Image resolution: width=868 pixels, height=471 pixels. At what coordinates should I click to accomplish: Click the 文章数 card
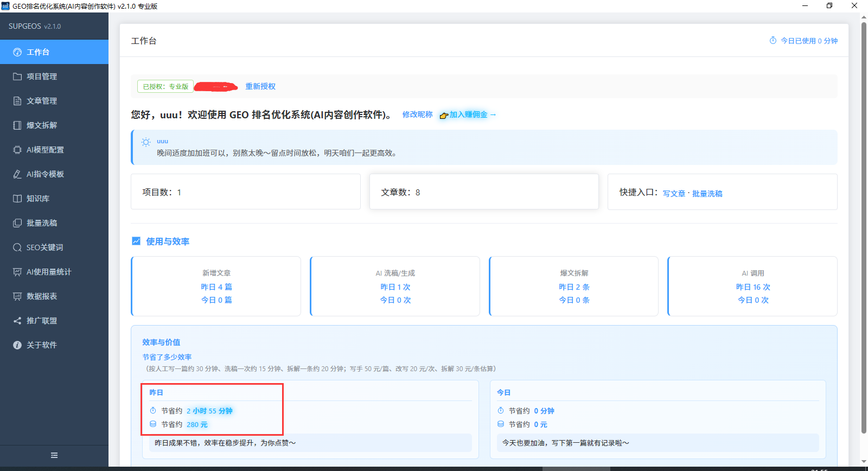[x=484, y=192]
